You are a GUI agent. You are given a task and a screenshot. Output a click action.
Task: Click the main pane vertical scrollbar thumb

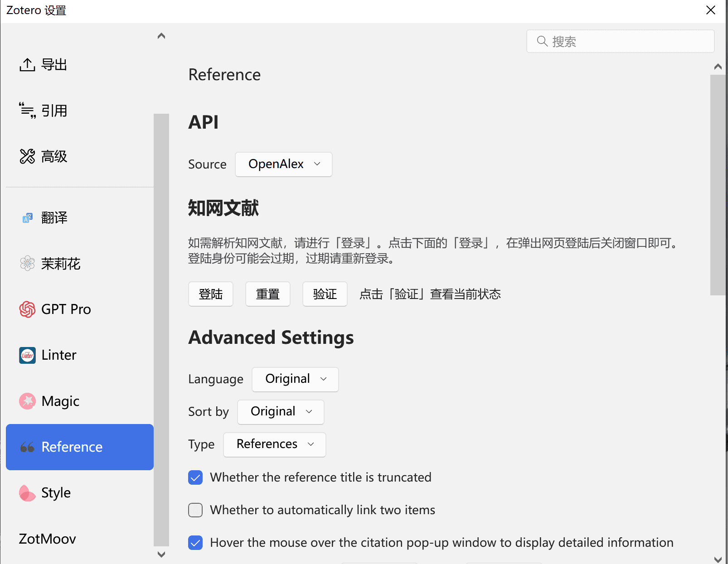click(718, 185)
